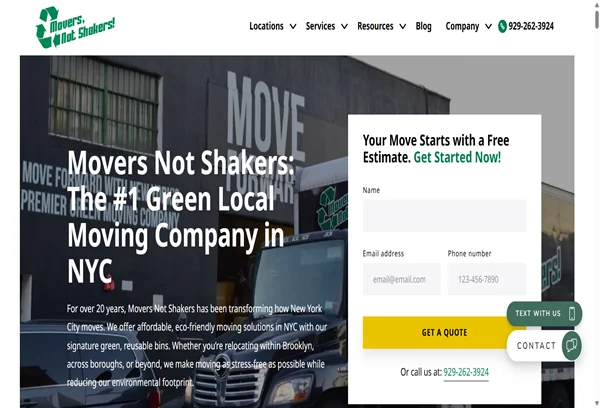Expand the Services dropdown chevron
The image size is (600, 408).
tap(344, 26)
